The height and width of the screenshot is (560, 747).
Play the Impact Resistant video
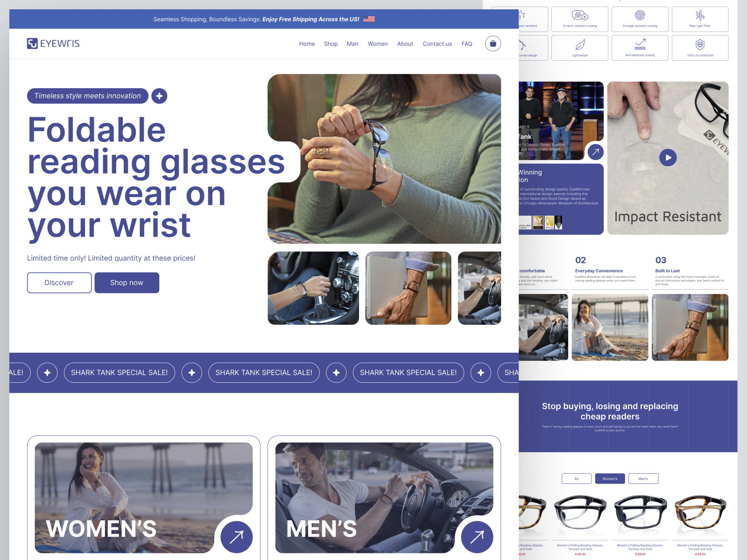click(668, 157)
